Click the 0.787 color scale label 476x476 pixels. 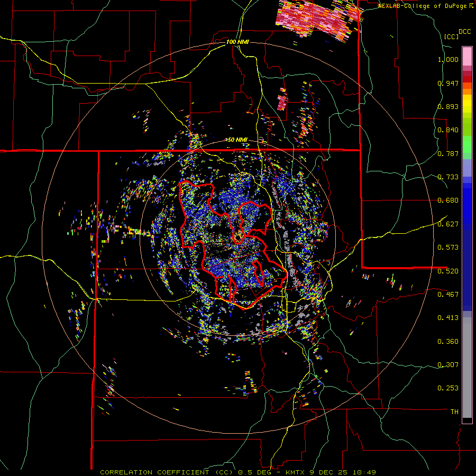(x=448, y=153)
